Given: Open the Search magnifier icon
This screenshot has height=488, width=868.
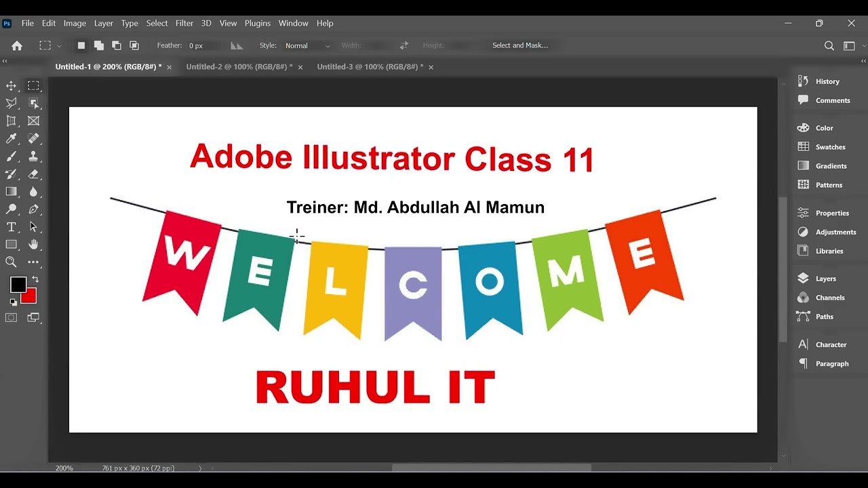Looking at the screenshot, I should [829, 45].
